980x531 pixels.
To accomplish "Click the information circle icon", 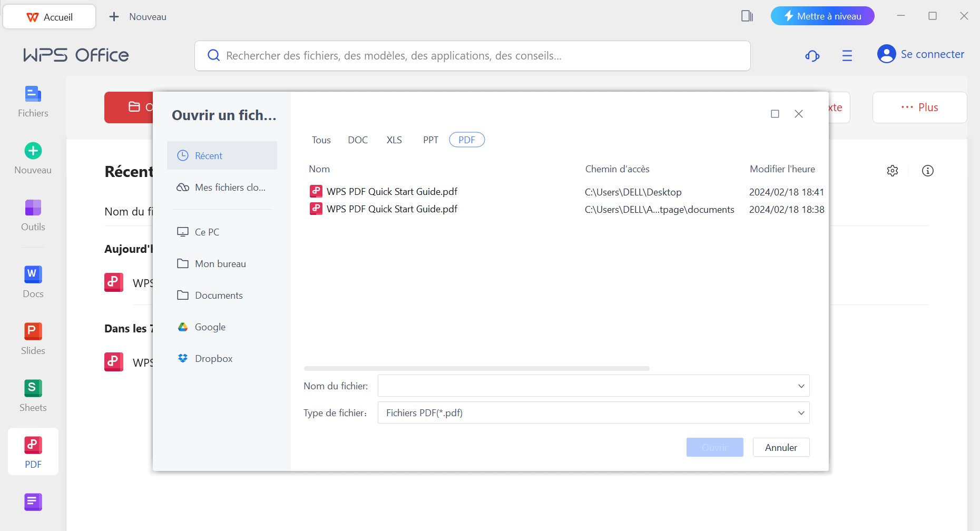I will point(928,171).
